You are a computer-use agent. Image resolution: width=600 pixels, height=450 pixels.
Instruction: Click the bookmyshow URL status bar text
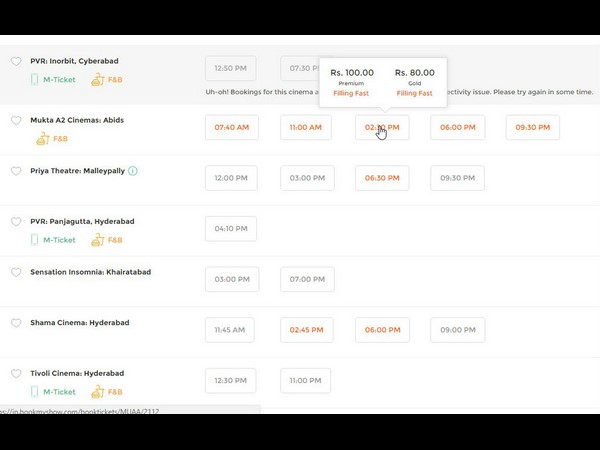80,411
